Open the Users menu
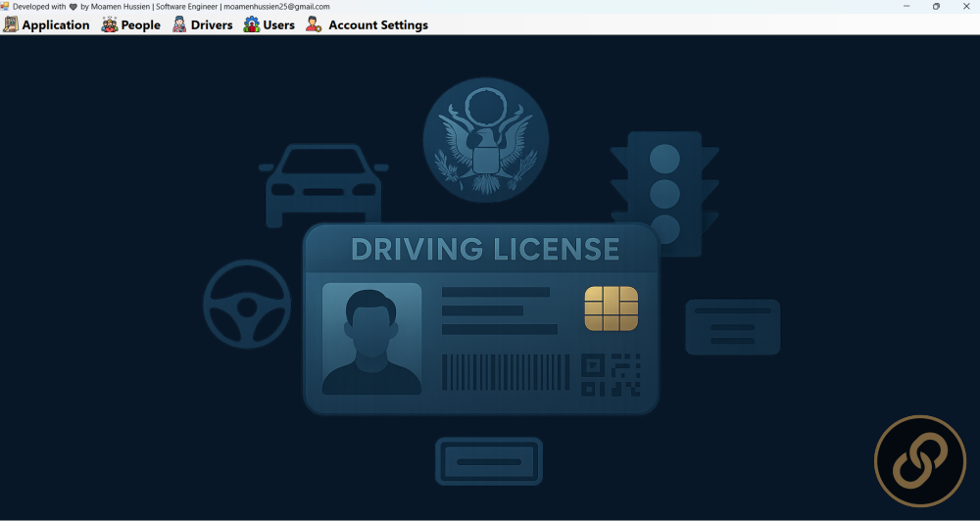 [x=269, y=25]
